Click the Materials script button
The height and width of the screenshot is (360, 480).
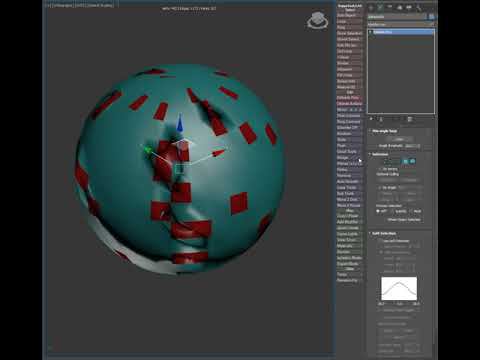pyautogui.click(x=349, y=246)
